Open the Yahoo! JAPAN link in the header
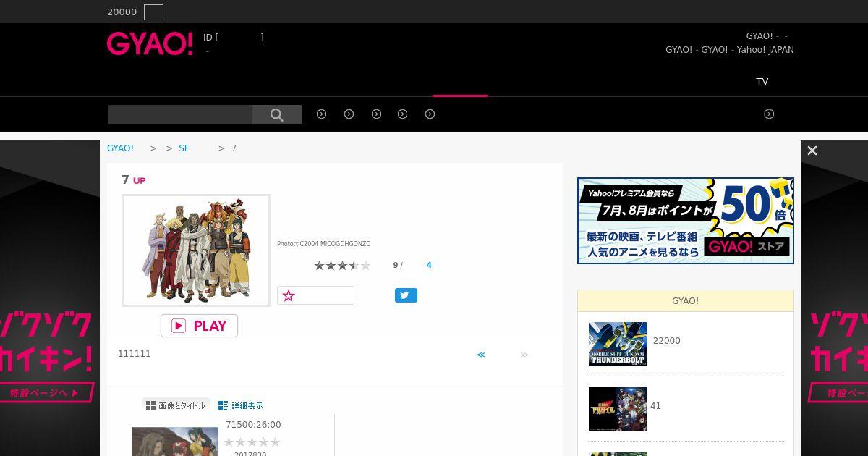 click(765, 50)
